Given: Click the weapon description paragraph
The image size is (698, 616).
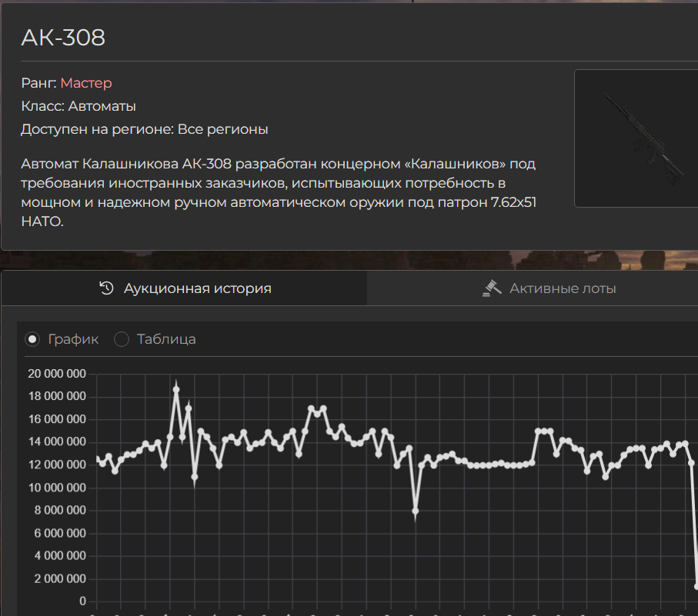Looking at the screenshot, I should tap(279, 192).
